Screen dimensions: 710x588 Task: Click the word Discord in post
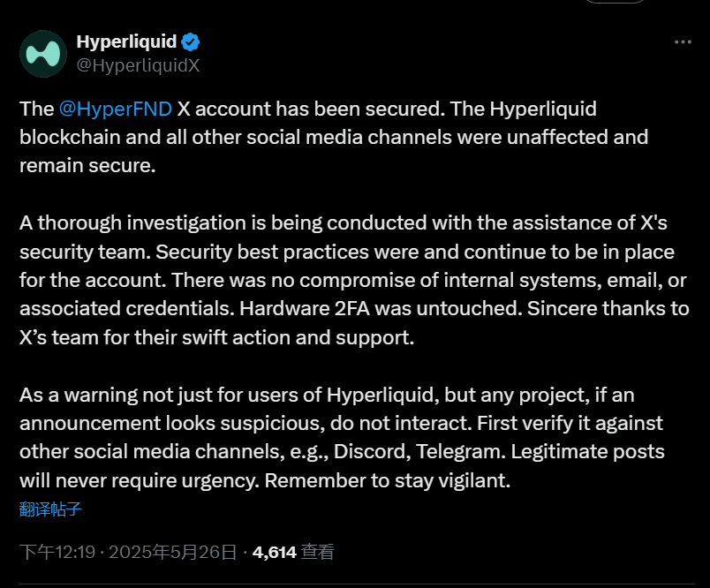369,452
